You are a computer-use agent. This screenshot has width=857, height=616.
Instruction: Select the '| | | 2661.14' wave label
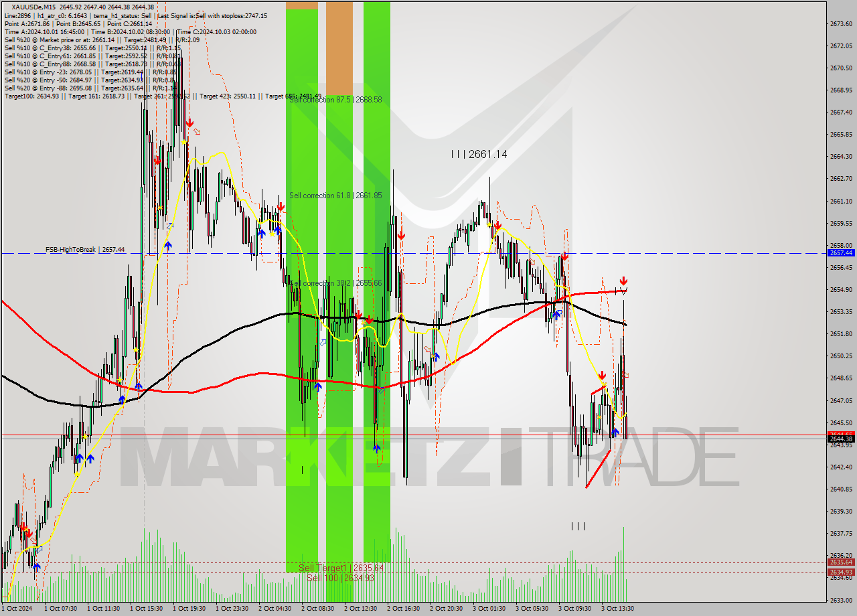tap(479, 154)
